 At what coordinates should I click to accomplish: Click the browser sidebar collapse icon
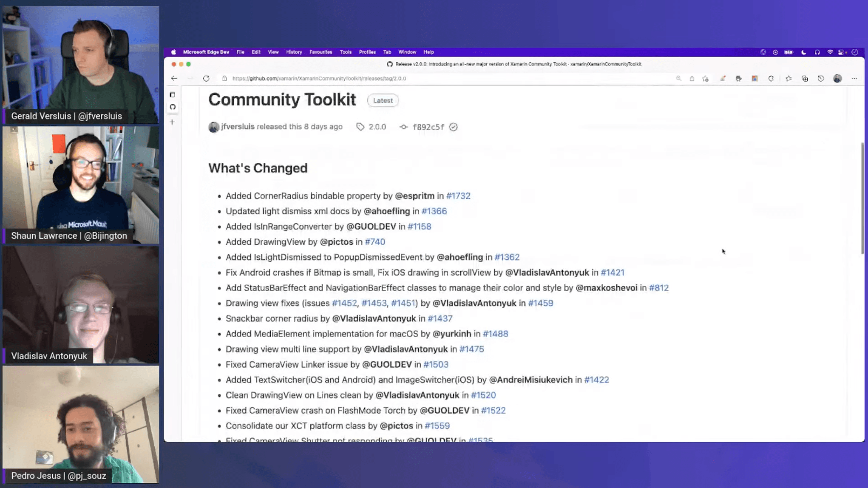[x=172, y=94]
